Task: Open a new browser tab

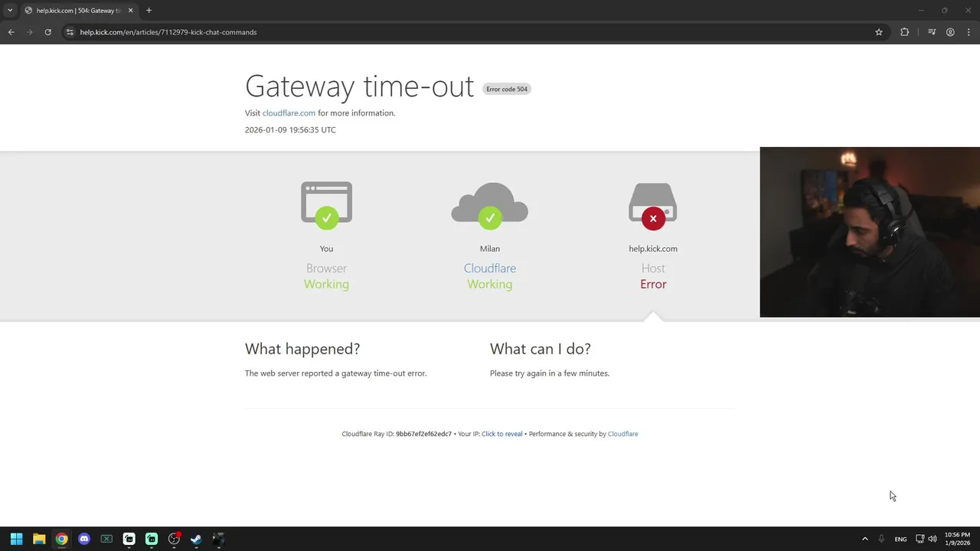Action: coord(149,11)
